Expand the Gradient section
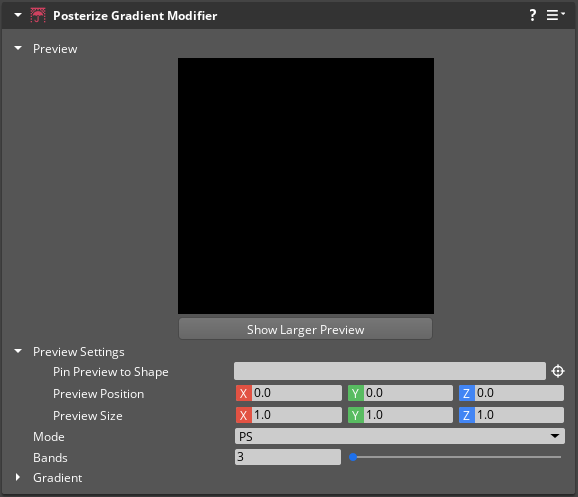Viewport: 578px width, 497px height. point(18,477)
